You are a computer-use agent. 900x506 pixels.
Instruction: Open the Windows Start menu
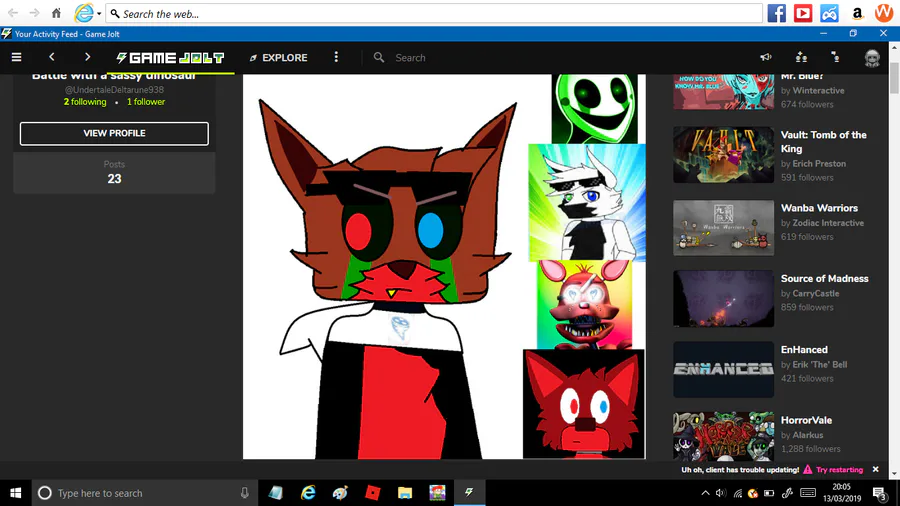15,493
